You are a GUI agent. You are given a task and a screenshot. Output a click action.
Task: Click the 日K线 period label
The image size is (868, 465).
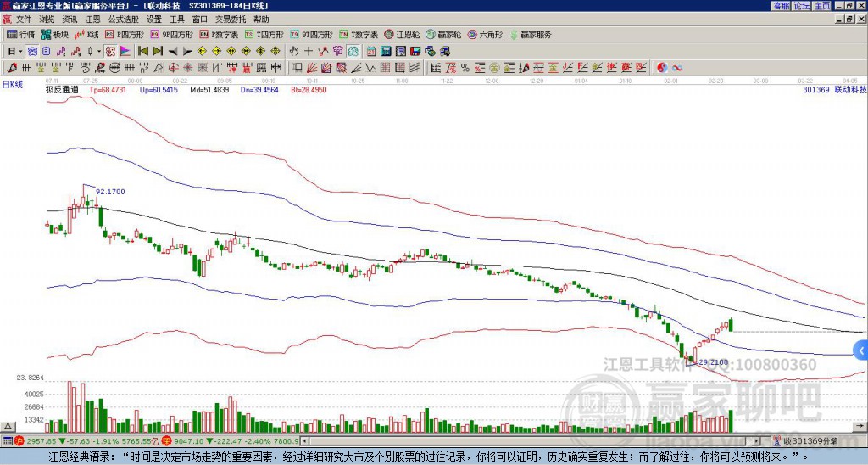[13, 84]
